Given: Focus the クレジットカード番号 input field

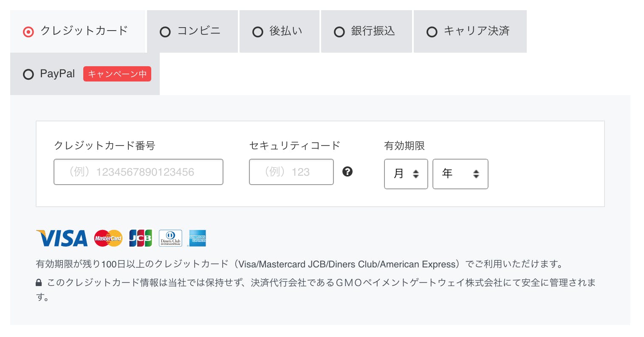Looking at the screenshot, I should coord(138,172).
